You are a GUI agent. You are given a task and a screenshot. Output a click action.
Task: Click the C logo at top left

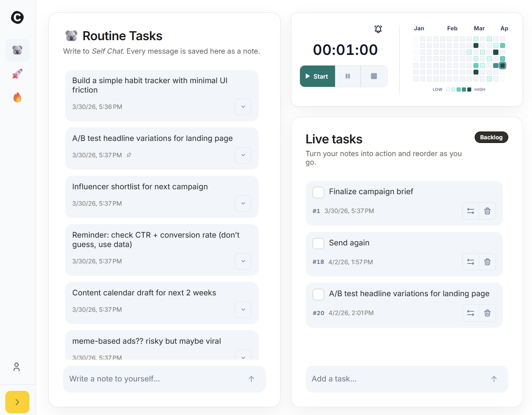click(x=17, y=18)
